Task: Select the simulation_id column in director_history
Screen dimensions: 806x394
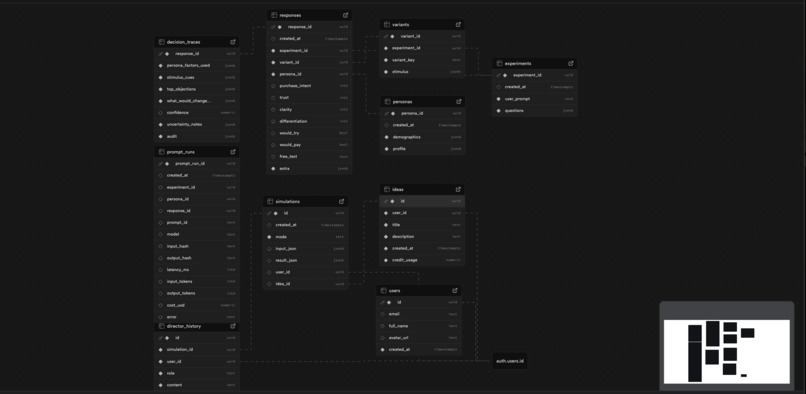Action: tap(197, 349)
